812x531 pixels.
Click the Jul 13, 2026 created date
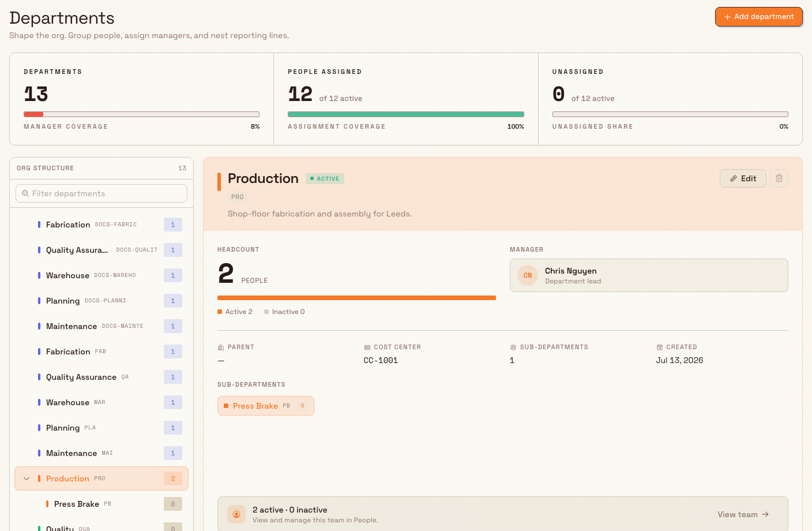coord(679,360)
